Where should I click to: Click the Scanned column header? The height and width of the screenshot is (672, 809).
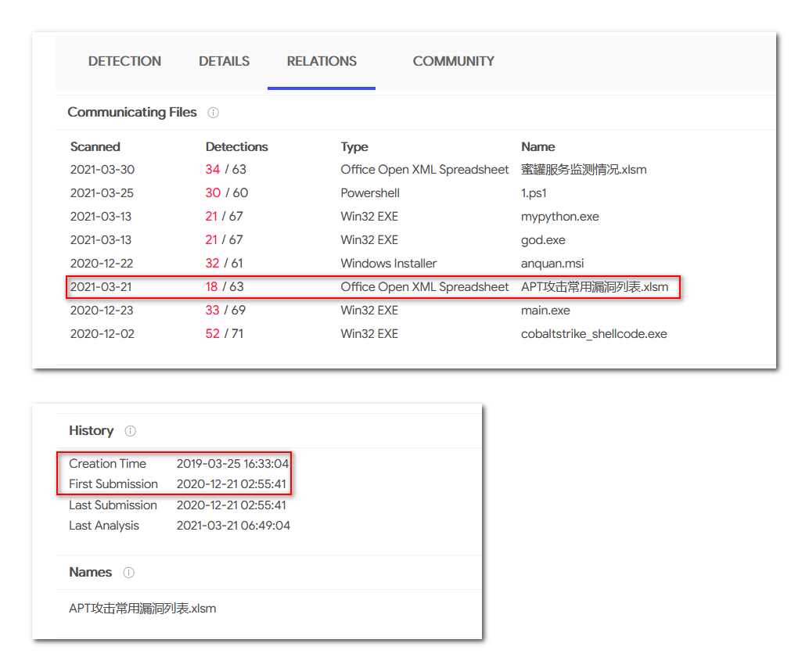95,147
